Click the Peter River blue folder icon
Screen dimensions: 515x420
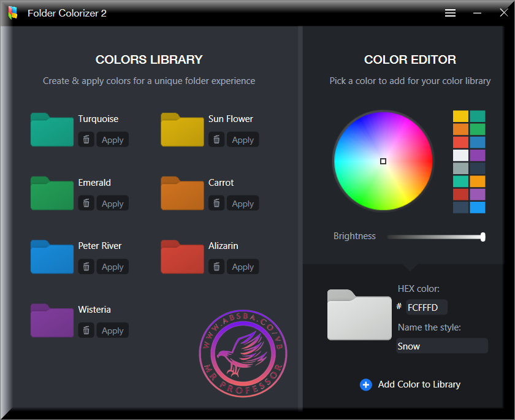point(52,257)
